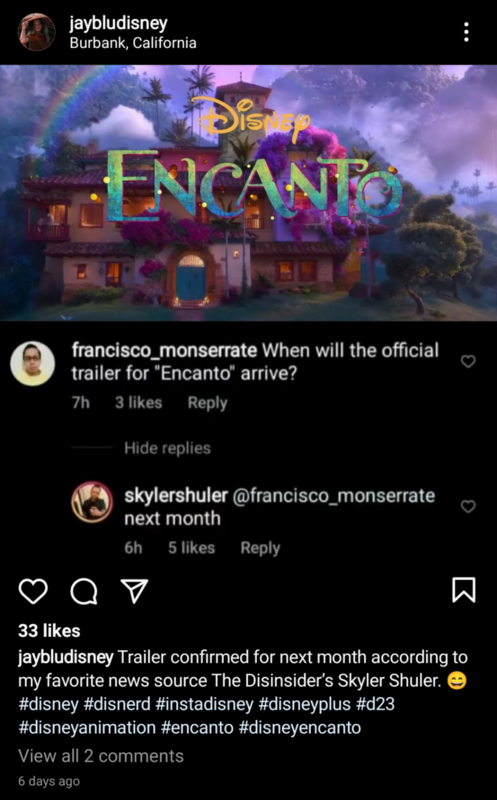This screenshot has width=497, height=800.
Task: Open the @francisco_monserrate mention
Action: click(x=334, y=496)
